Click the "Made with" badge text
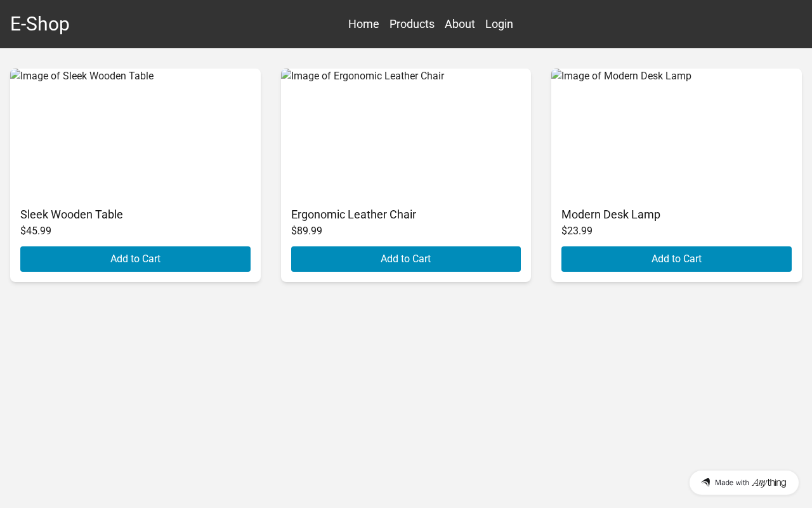Screen dimensions: 812x508 click(x=732, y=483)
